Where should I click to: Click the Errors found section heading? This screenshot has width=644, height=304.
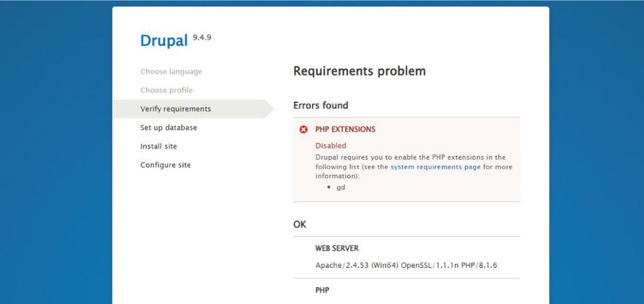click(x=320, y=106)
